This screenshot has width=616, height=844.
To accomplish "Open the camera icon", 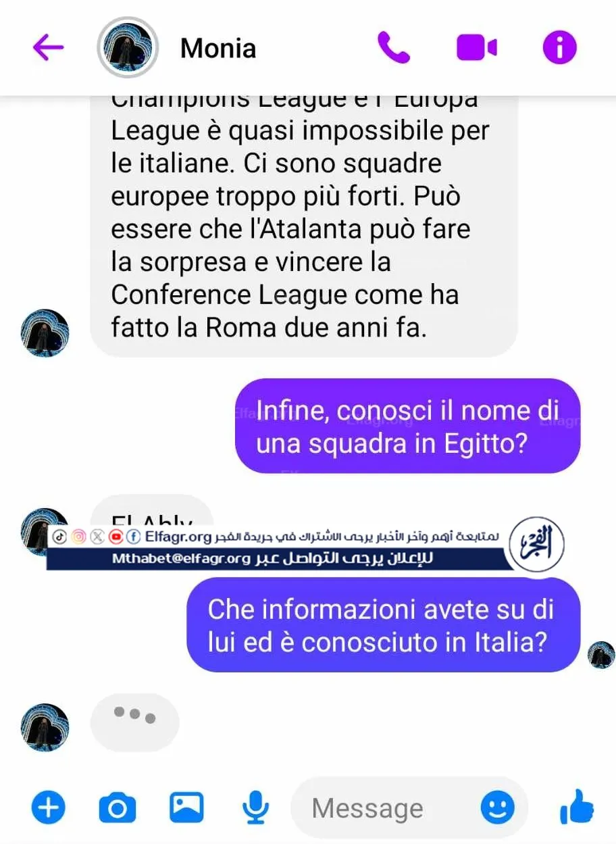I will 118,807.
